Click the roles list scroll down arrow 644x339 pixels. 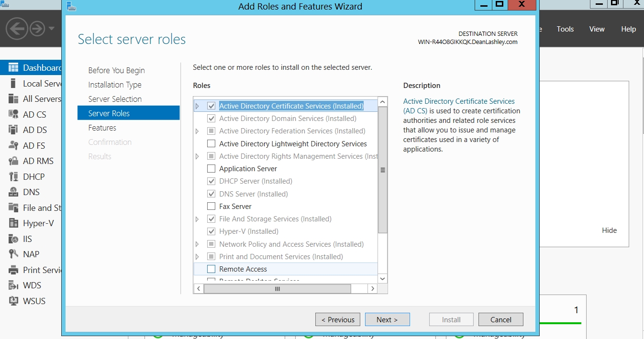382,278
